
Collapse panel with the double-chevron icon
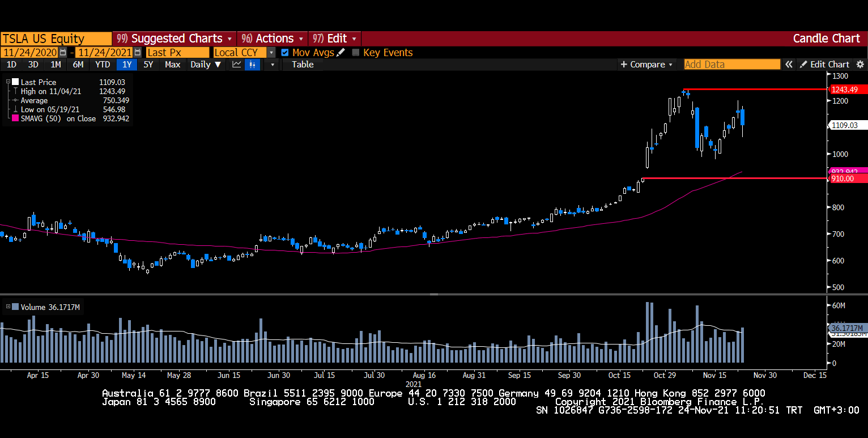coord(789,65)
